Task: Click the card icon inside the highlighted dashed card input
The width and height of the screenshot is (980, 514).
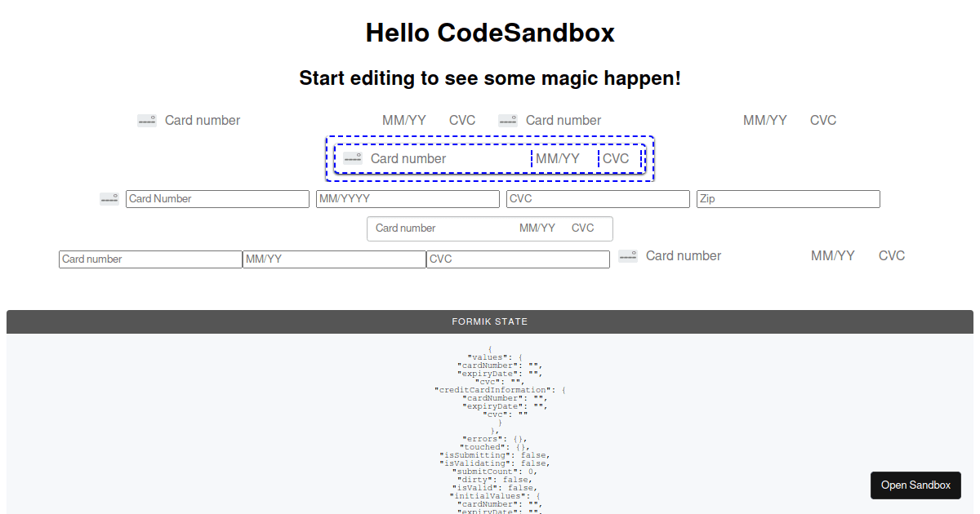Action: [352, 157]
